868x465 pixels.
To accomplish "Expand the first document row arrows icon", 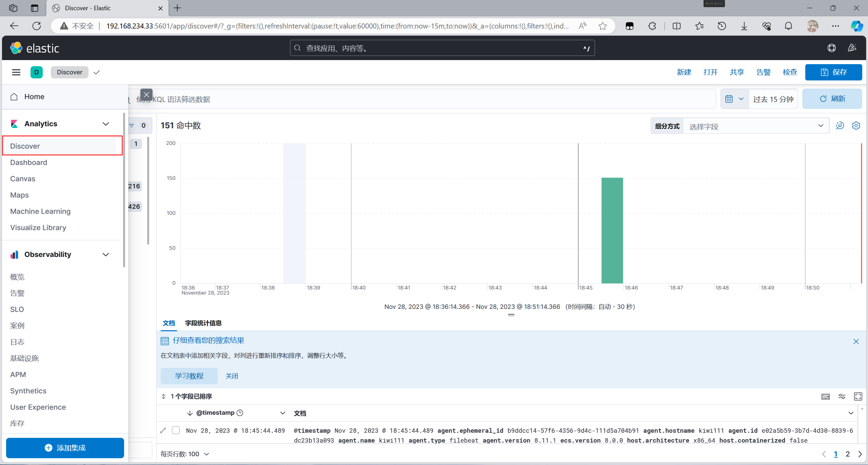I will [163, 430].
